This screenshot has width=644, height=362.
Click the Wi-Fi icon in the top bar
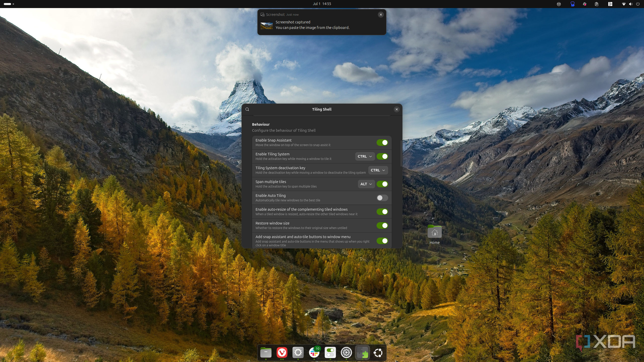click(624, 4)
